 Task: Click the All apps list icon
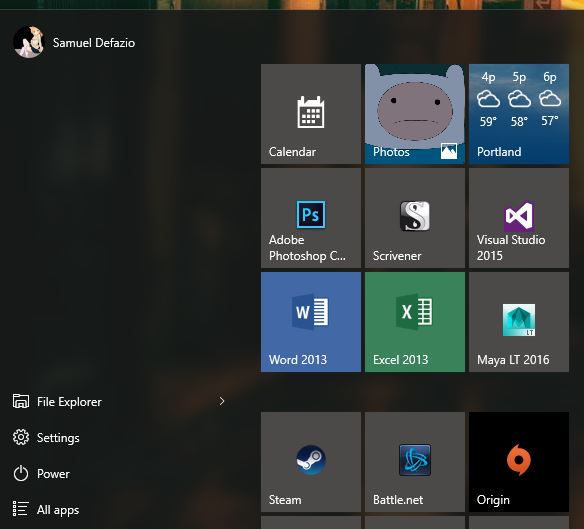tap(20, 509)
